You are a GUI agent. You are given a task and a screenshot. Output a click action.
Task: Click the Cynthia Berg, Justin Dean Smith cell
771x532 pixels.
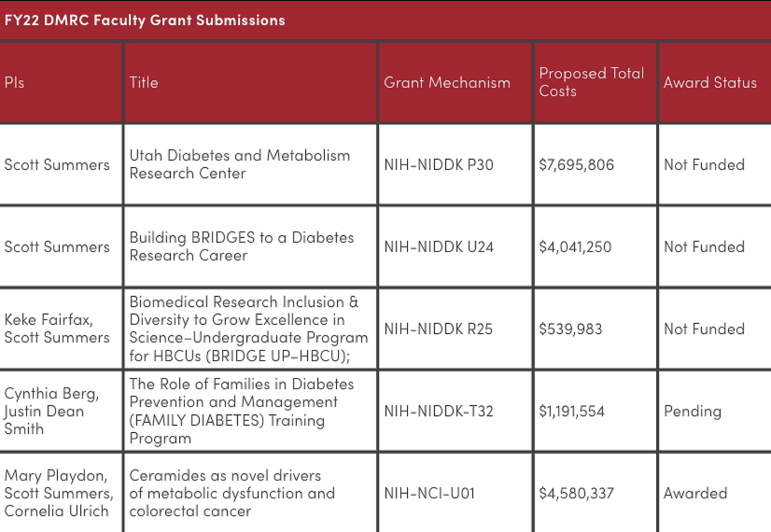(61, 411)
